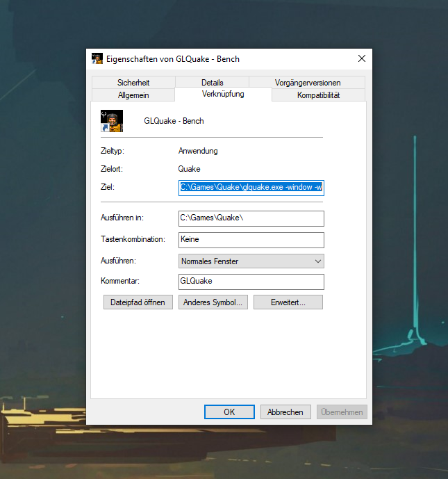Go to the Allgemein tab
448x479 pixels.
click(133, 95)
